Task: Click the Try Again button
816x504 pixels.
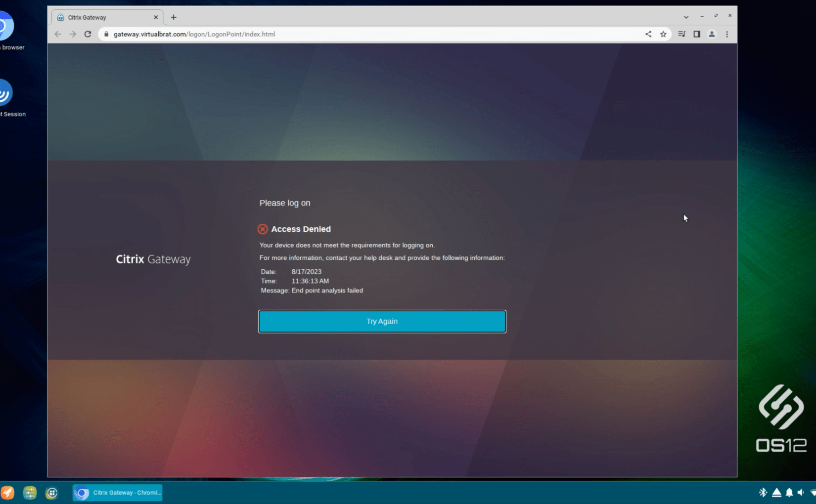Action: 382,321
